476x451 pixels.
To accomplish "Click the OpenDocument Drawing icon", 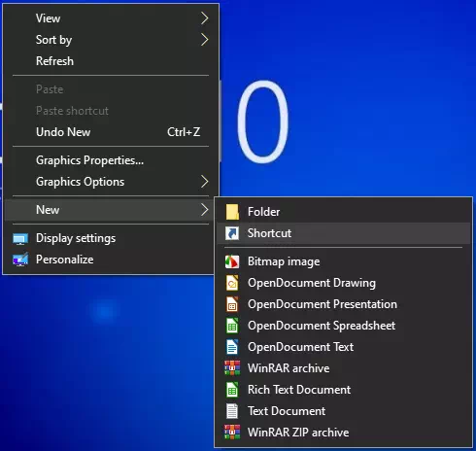I will tap(232, 283).
